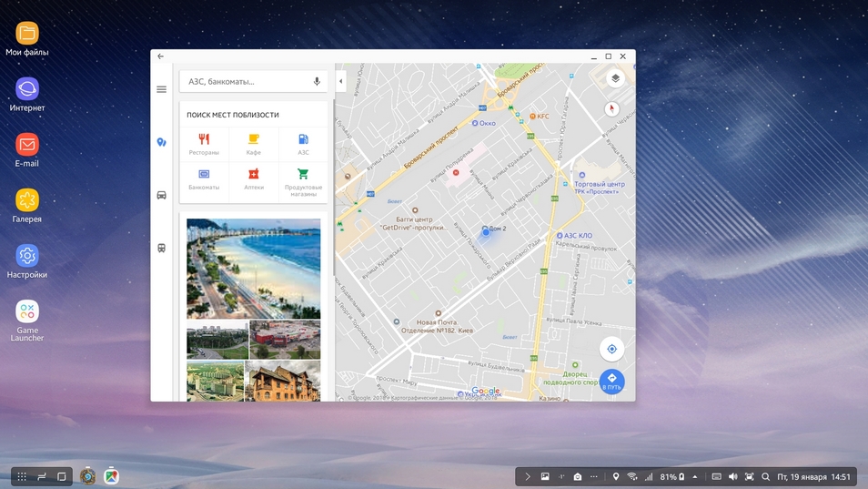Switch to Google Maps in taskbar
868x489 pixels.
tap(111, 475)
